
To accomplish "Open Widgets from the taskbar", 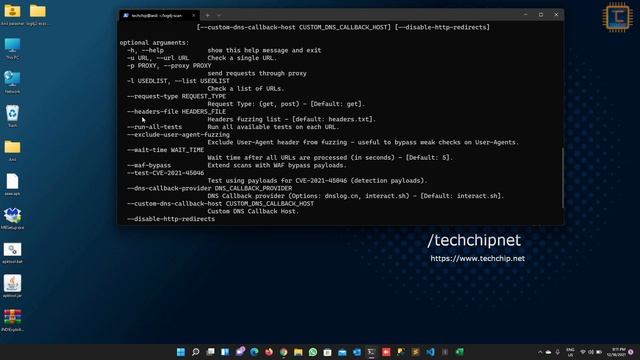I will tap(225, 352).
